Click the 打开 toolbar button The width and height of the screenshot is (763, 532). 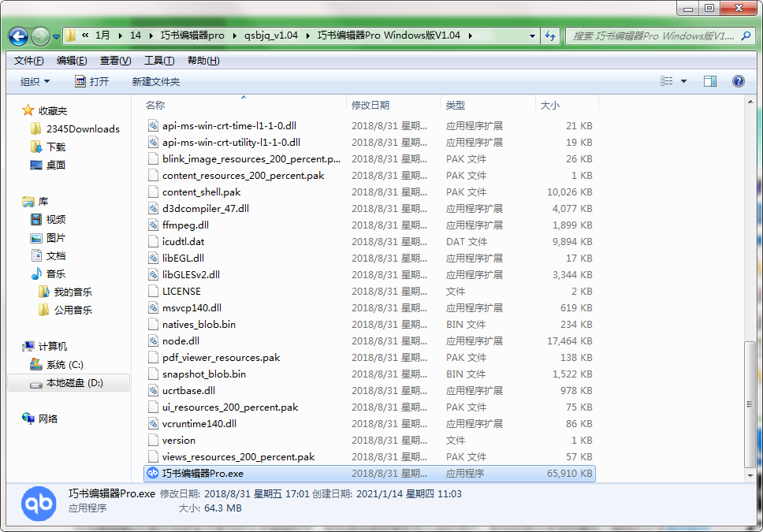(92, 81)
